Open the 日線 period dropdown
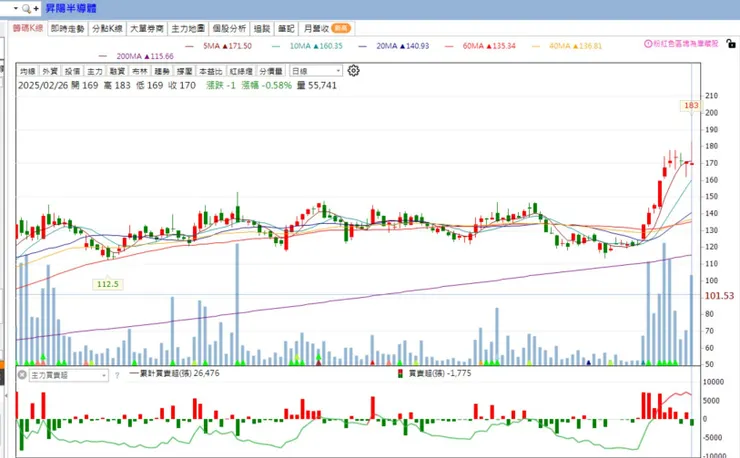 pyautogui.click(x=315, y=71)
